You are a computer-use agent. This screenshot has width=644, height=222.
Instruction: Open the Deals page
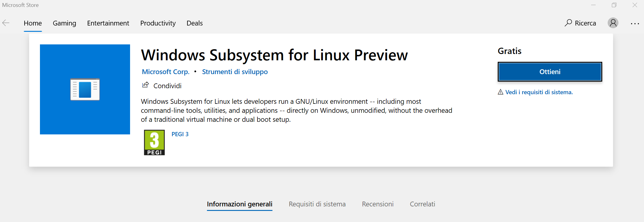click(194, 23)
